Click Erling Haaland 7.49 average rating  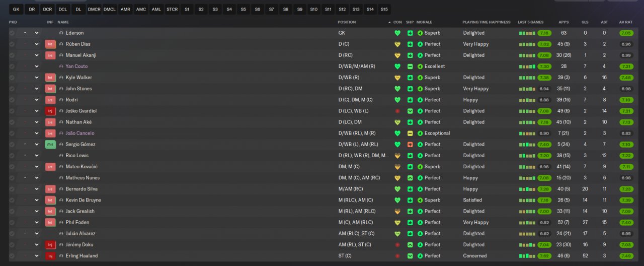tap(626, 256)
